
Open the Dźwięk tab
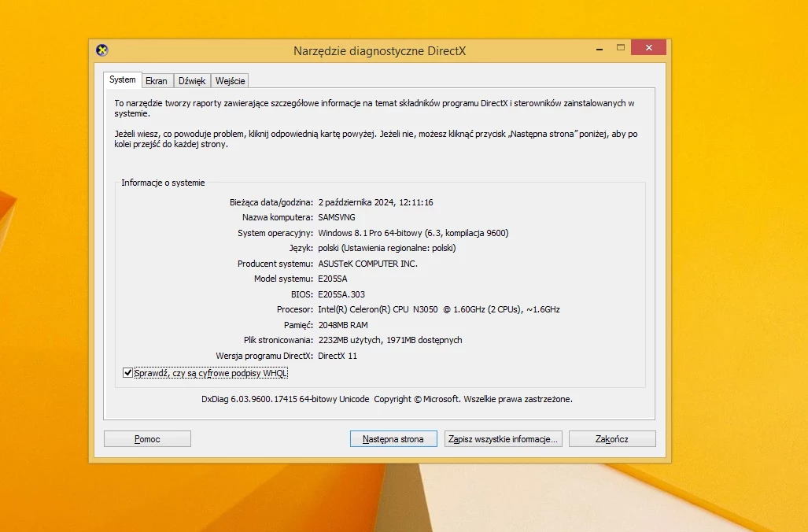pyautogui.click(x=192, y=81)
